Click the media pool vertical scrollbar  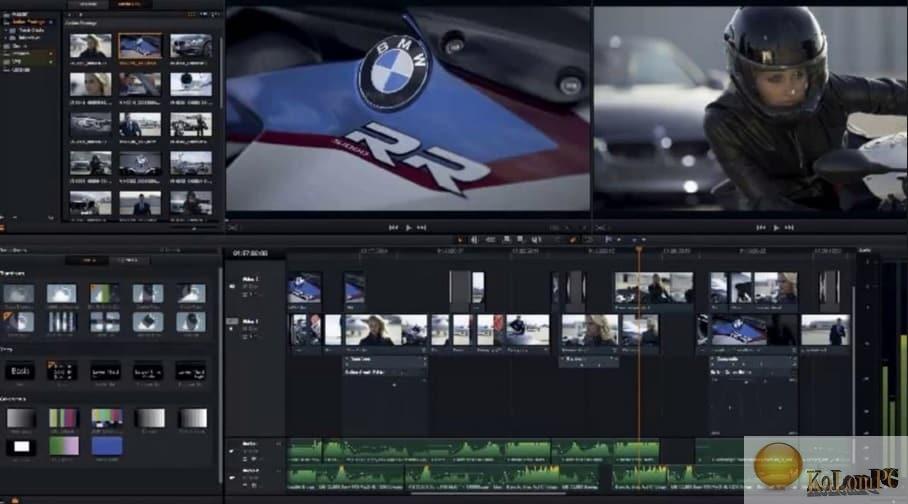click(x=221, y=70)
